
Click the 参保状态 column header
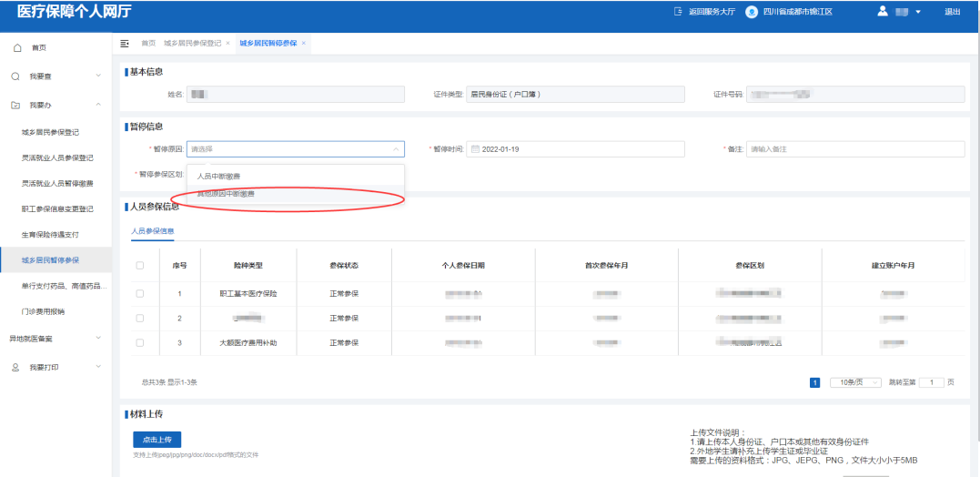pos(344,265)
